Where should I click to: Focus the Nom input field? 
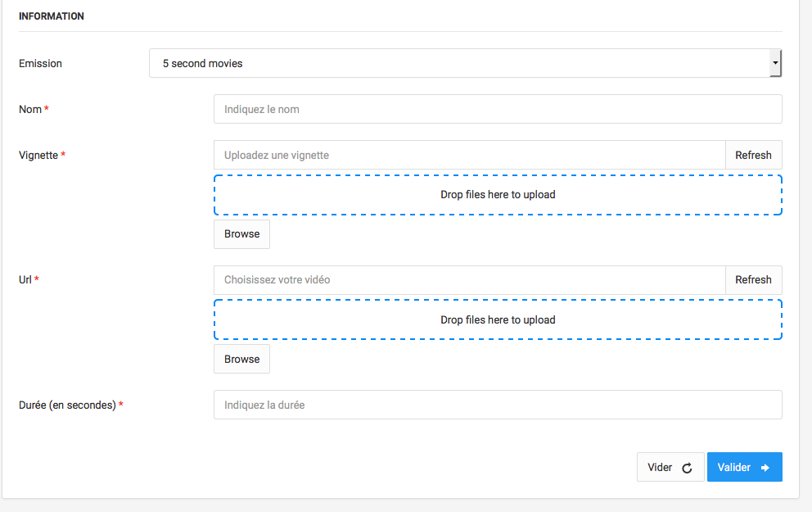coord(497,109)
